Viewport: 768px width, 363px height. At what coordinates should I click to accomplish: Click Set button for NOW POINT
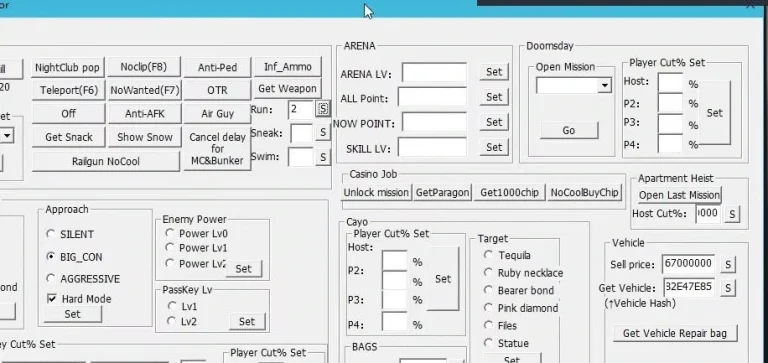[494, 121]
